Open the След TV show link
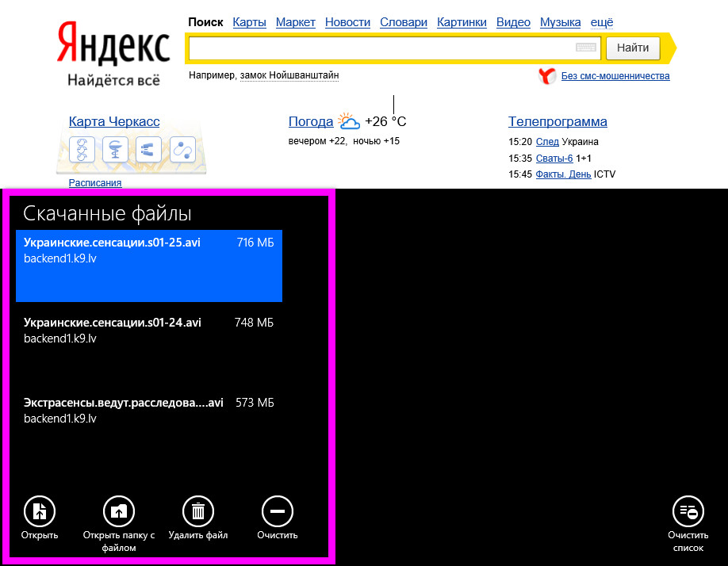728x566 pixels. pos(547,141)
